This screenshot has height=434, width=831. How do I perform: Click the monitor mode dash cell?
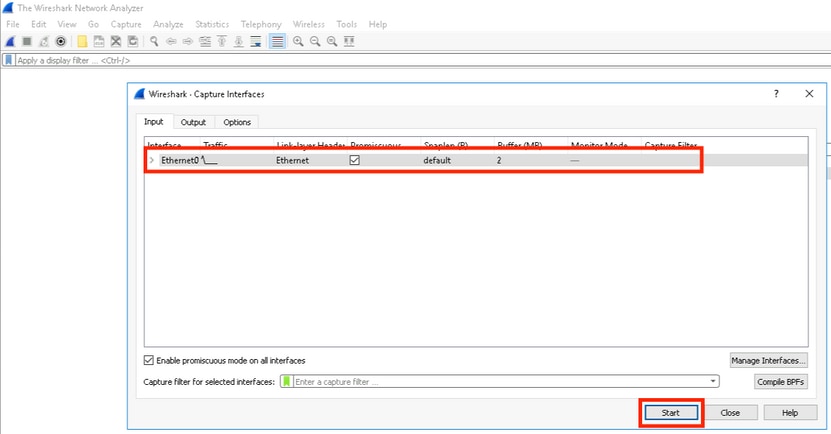[x=574, y=160]
